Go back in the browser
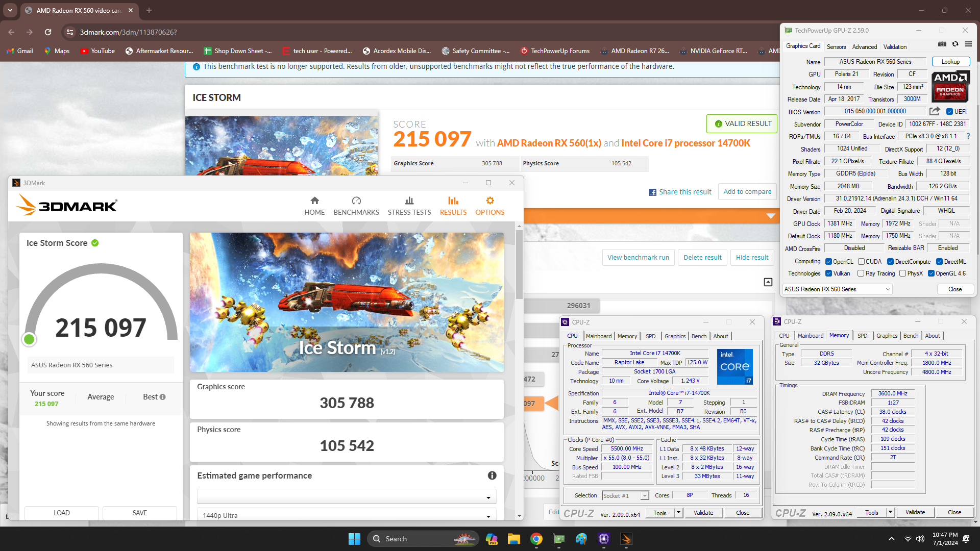 coord(11,32)
